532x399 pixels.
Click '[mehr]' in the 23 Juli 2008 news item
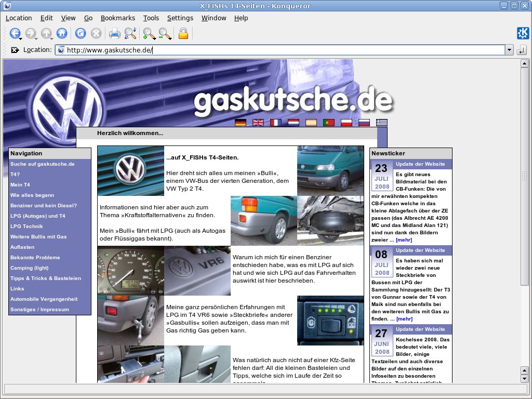pyautogui.click(x=404, y=240)
